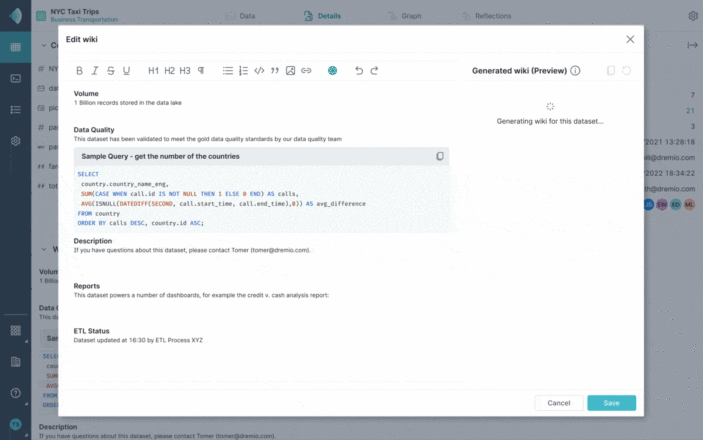Viewport: 703px width, 440px height.
Task: Toggle bold formatting in wiki editor
Action: tap(80, 71)
